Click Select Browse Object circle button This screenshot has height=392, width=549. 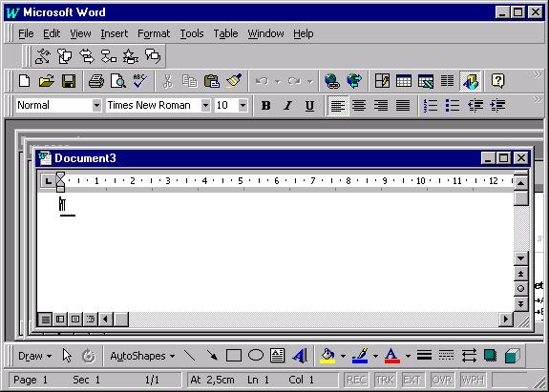(x=520, y=289)
